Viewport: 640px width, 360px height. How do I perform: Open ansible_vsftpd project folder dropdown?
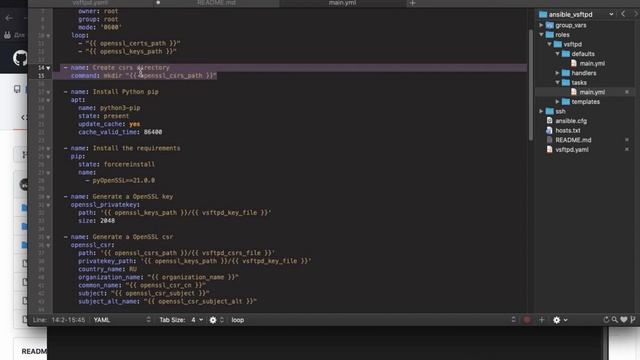(576, 14)
